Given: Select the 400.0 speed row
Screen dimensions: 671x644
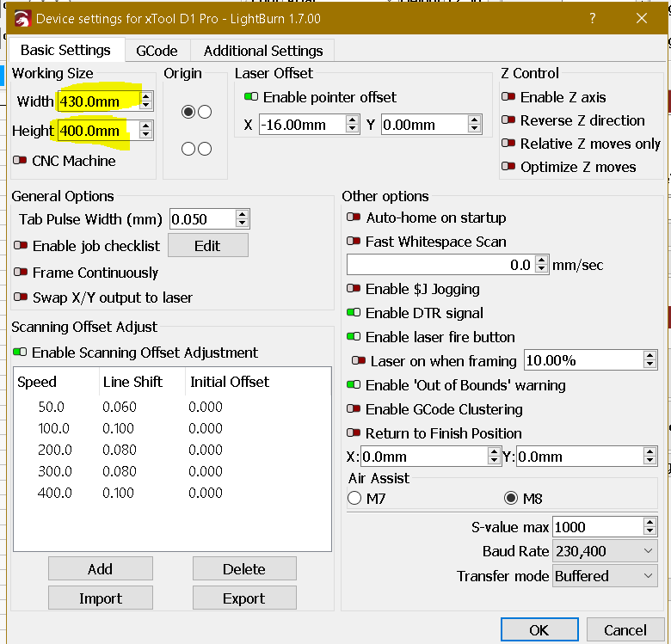Looking at the screenshot, I should 172,493.
